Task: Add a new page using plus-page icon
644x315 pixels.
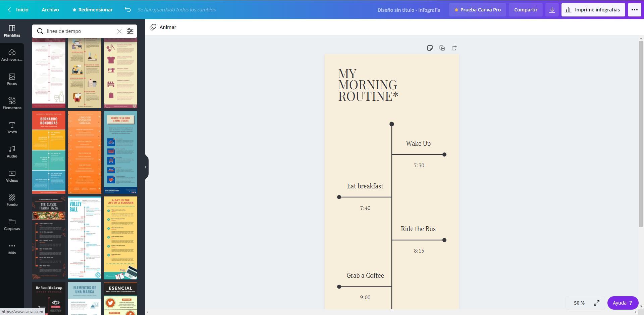Action: (454, 48)
